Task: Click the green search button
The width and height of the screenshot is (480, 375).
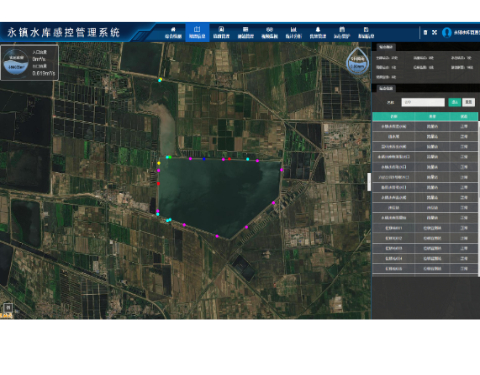Action: click(455, 102)
